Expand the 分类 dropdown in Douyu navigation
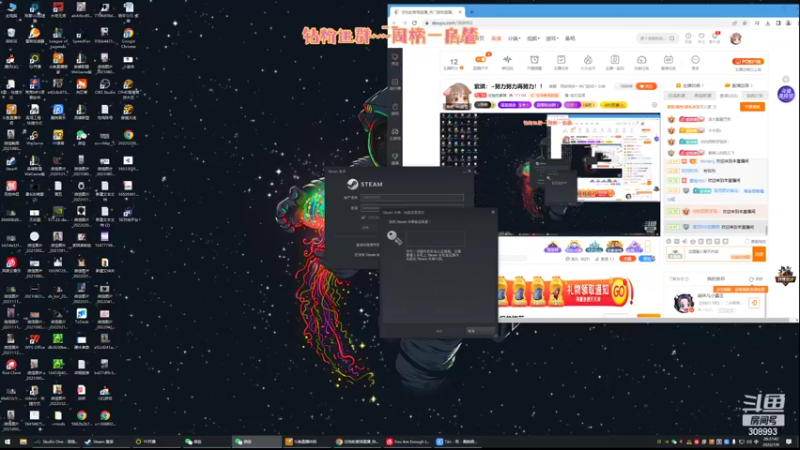 [513, 38]
